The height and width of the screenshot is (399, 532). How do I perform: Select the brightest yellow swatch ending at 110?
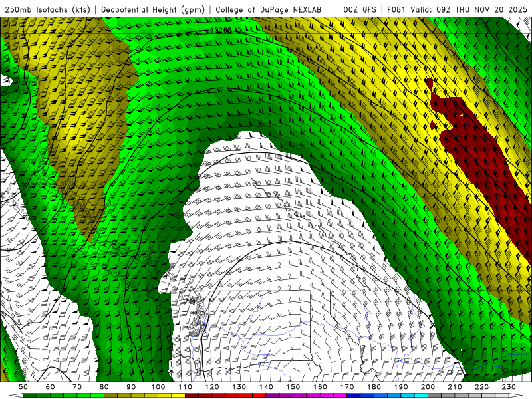tap(178, 396)
